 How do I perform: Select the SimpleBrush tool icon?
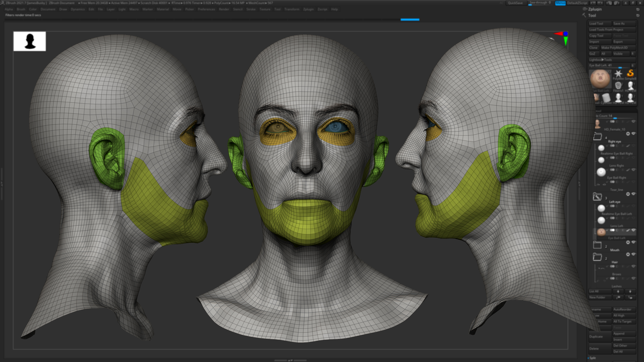point(630,74)
